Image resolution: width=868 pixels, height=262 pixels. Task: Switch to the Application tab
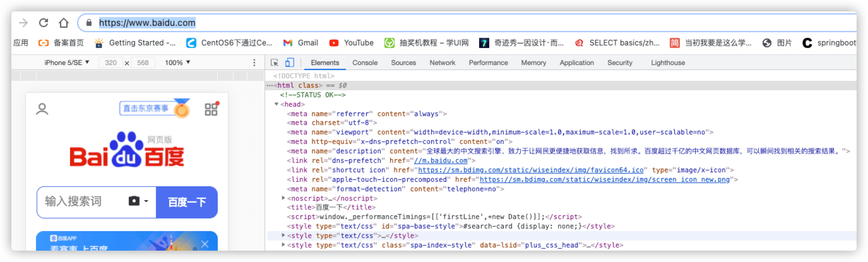577,63
